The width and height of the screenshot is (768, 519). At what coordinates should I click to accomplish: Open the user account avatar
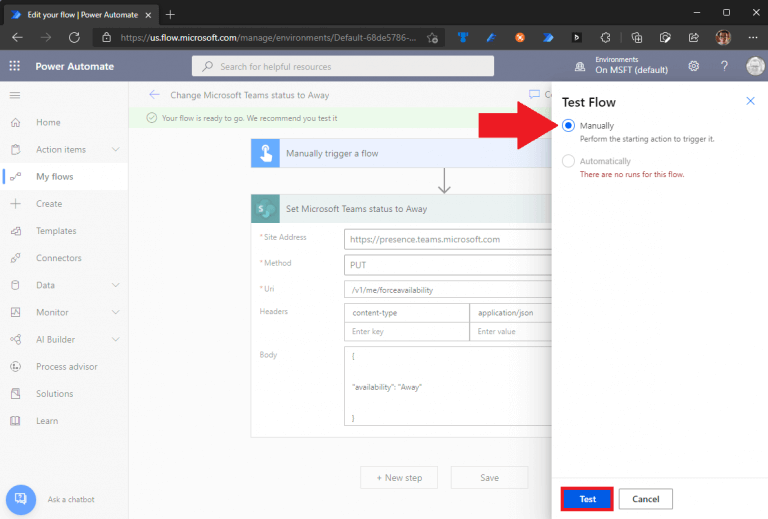point(755,66)
